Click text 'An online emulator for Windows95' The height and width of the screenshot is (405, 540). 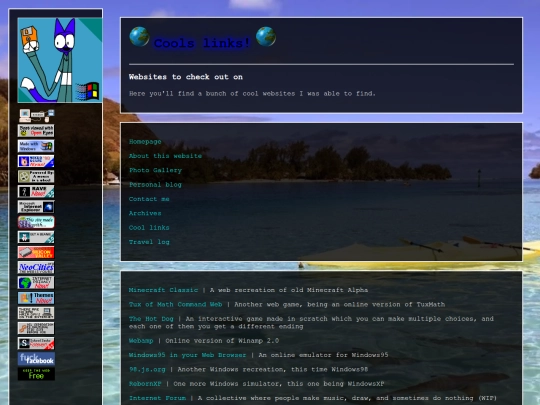323,355
